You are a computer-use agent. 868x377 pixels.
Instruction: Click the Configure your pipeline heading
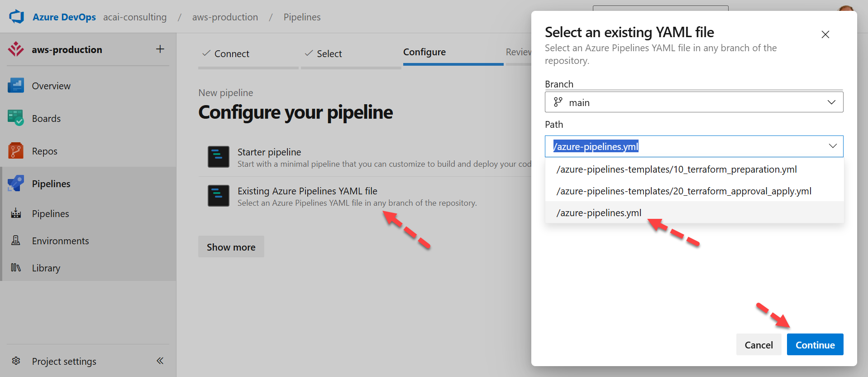pos(296,112)
